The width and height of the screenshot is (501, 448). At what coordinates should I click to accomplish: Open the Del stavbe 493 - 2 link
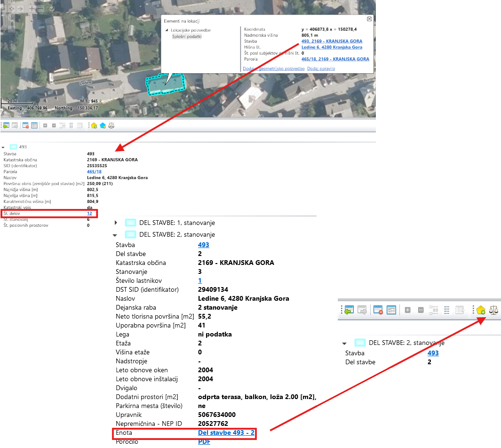pyautogui.click(x=226, y=432)
